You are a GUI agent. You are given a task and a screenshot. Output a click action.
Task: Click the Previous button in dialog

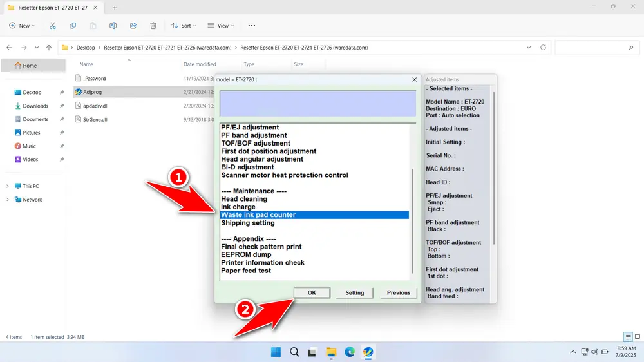398,292
